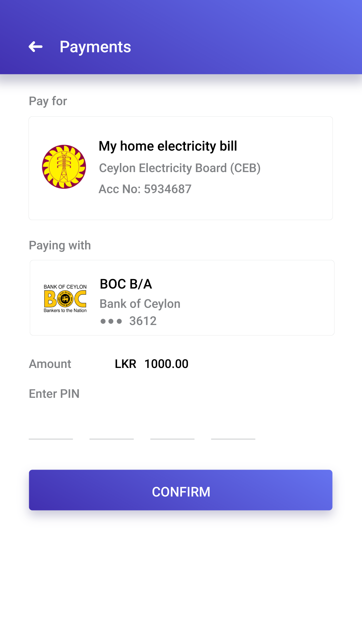Image resolution: width=362 pixels, height=644 pixels.
Task: Focus the first PIN digit field
Action: [x=51, y=429]
